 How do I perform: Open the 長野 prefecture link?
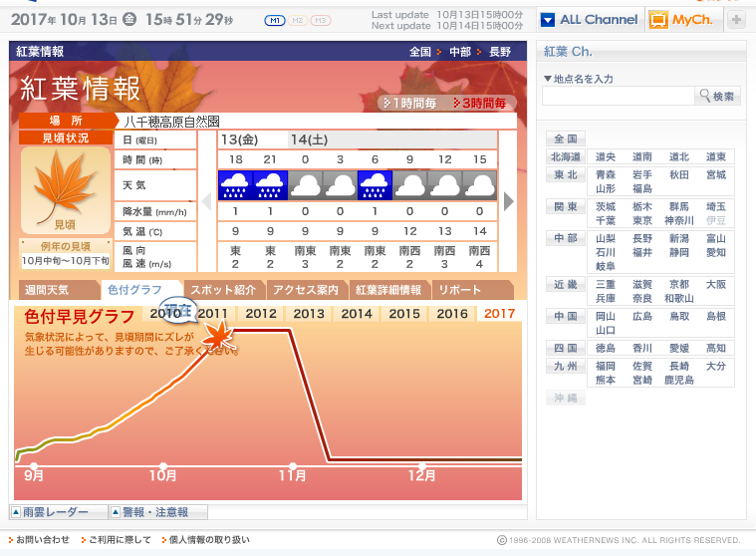(x=642, y=239)
